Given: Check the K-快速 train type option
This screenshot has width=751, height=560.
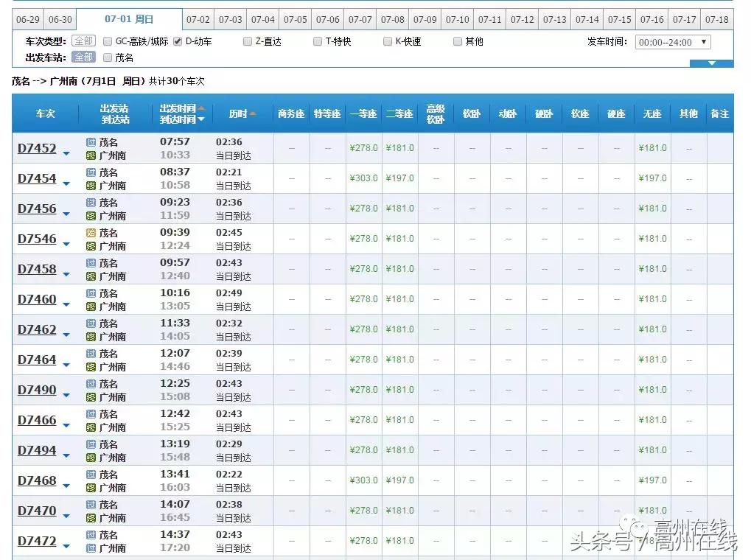Looking at the screenshot, I should 388,41.
